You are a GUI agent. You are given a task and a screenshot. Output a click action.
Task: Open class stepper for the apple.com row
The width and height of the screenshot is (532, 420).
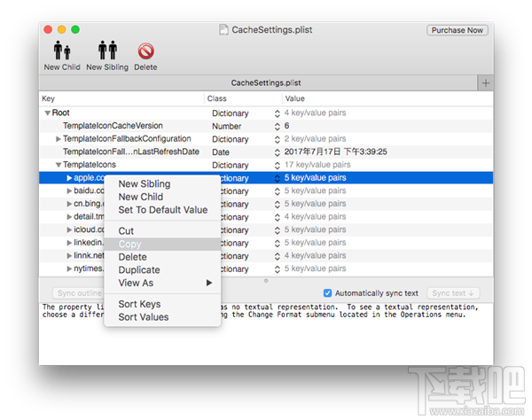[278, 178]
